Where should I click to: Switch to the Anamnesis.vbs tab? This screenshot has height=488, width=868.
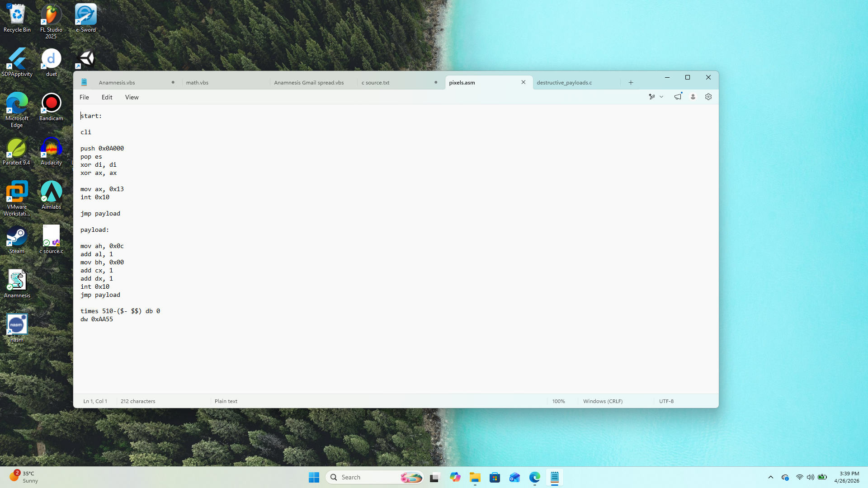117,83
